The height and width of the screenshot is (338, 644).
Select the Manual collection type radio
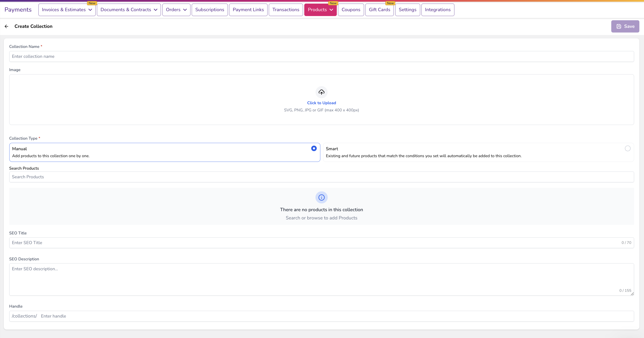[314, 148]
